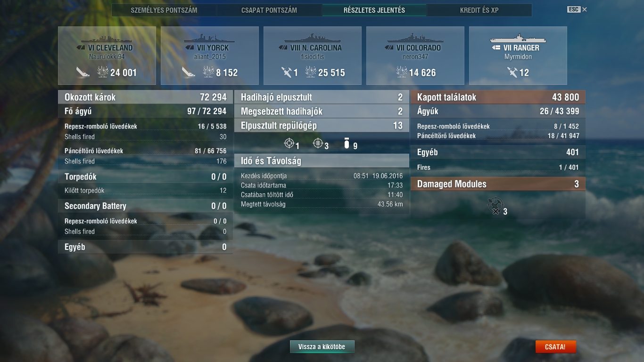Click the crosshair icon showing 1 plane
The width and height of the screenshot is (644, 362).
pyautogui.click(x=289, y=143)
